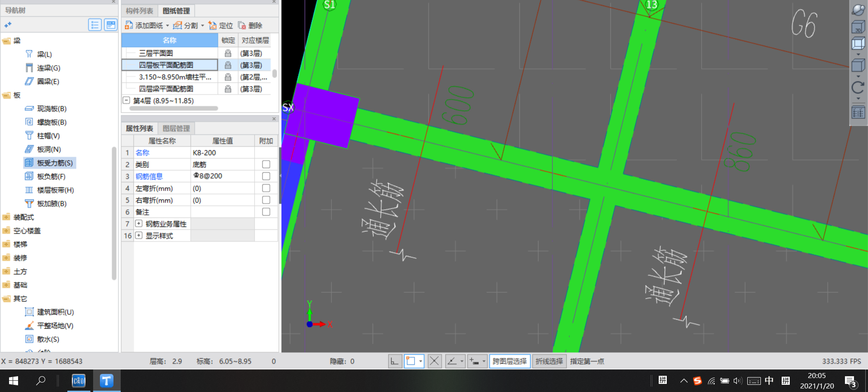
Task: Open the view orbit globe icon
Action: [858, 10]
